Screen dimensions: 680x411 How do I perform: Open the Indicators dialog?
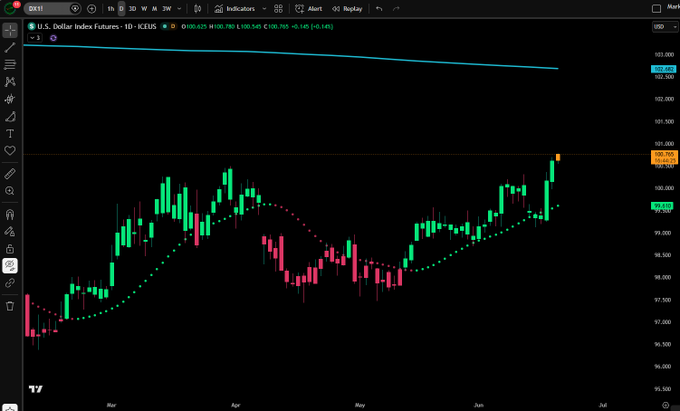point(235,9)
